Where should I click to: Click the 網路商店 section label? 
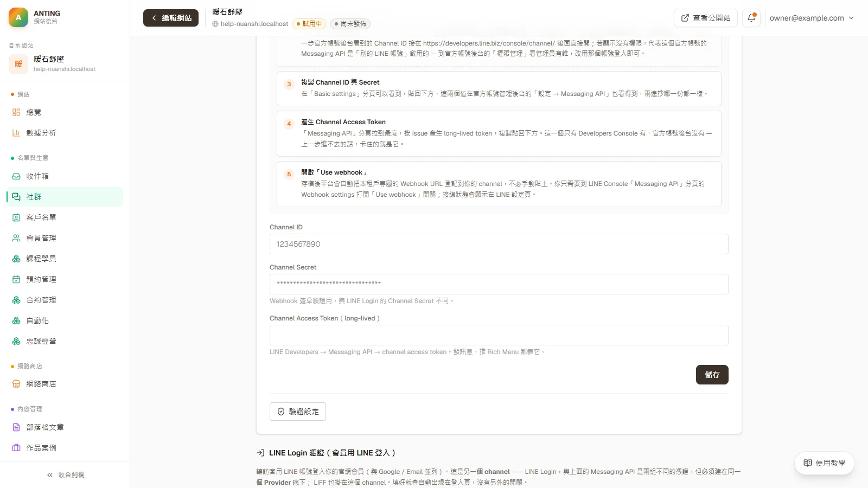[30, 367]
